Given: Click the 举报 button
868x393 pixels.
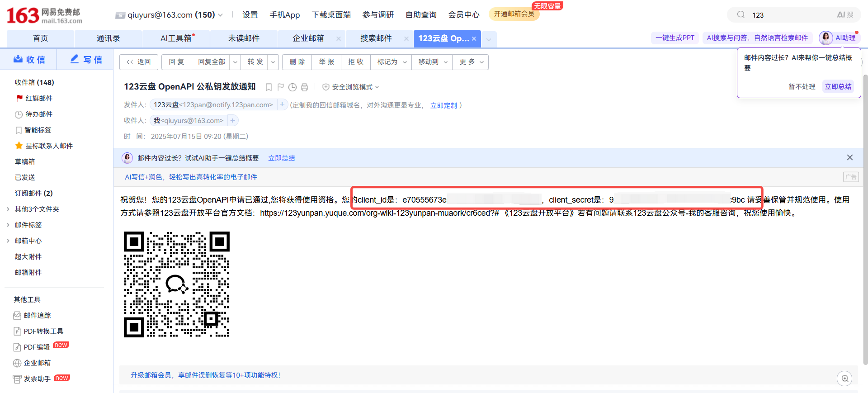Looking at the screenshot, I should 326,62.
